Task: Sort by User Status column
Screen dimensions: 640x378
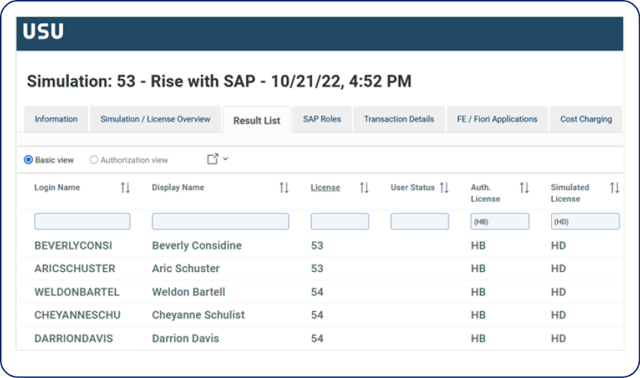Action: 444,188
